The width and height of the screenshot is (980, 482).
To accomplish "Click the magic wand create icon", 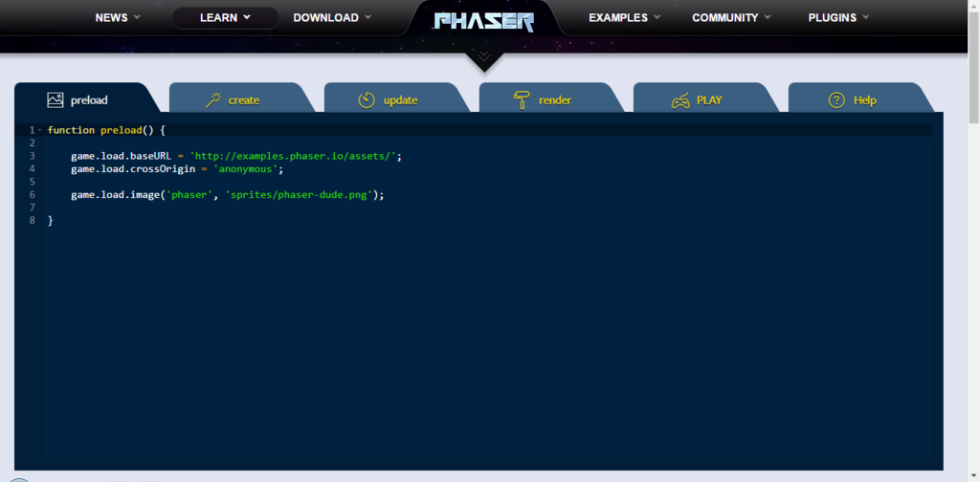I will [213, 99].
